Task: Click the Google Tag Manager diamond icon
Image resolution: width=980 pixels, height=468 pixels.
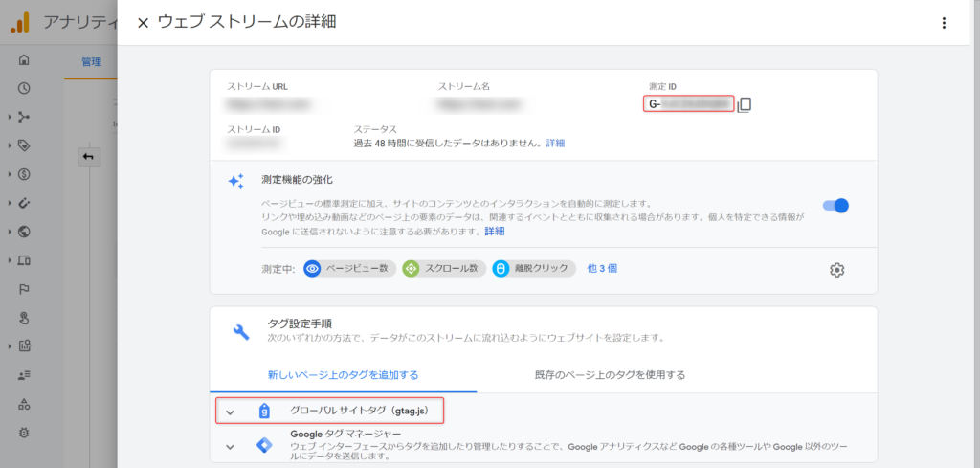Action: pyautogui.click(x=264, y=445)
